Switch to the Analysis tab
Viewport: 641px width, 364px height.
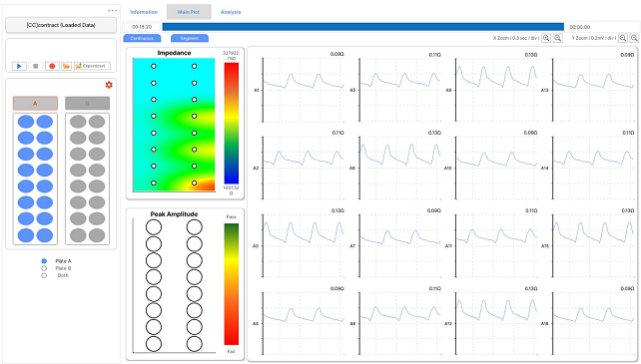[231, 12]
